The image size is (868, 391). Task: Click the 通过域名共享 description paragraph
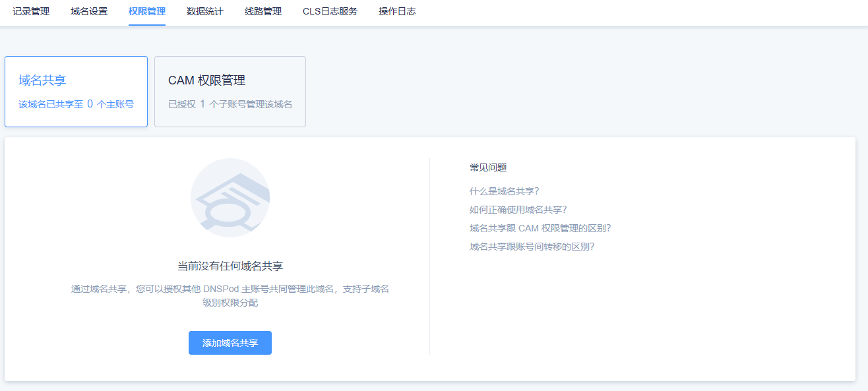(x=230, y=295)
